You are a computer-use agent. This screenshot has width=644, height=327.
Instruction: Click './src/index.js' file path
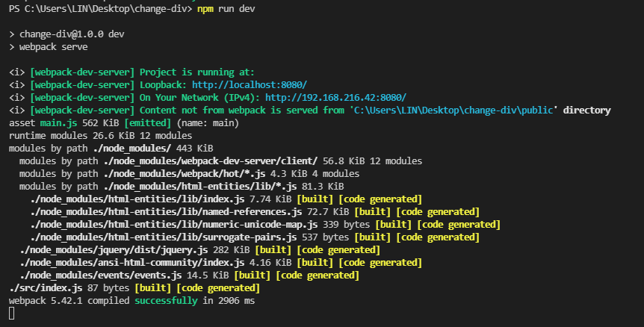[46, 288]
